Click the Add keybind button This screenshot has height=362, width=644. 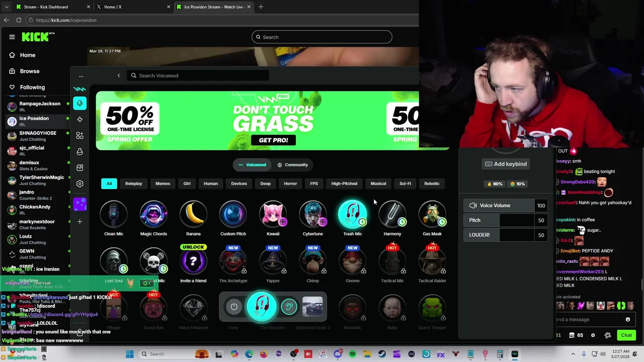(506, 164)
